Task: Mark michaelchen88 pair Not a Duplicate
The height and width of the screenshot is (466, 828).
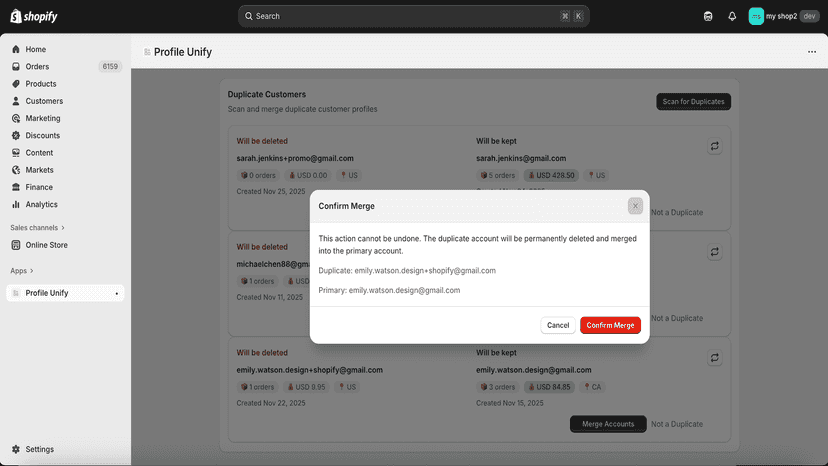Action: pos(677,318)
